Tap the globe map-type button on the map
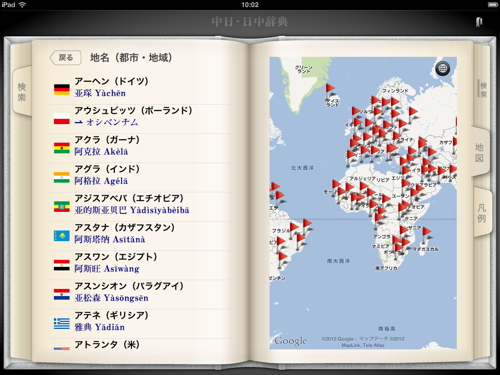This screenshot has width=500, height=375. [442, 69]
